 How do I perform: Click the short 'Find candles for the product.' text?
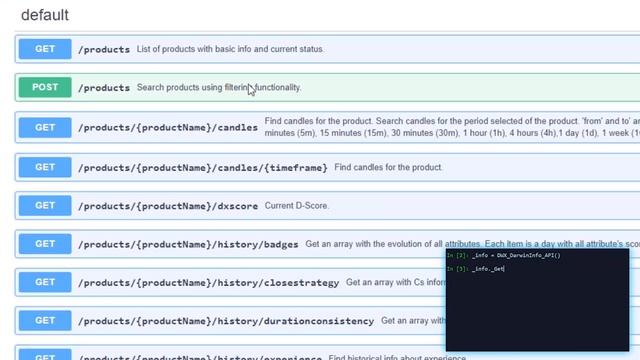388,167
